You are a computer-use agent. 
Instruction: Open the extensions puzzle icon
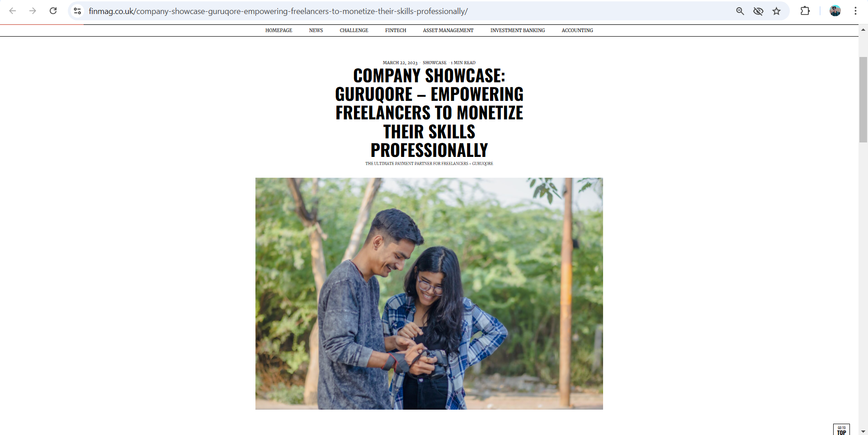(x=805, y=11)
